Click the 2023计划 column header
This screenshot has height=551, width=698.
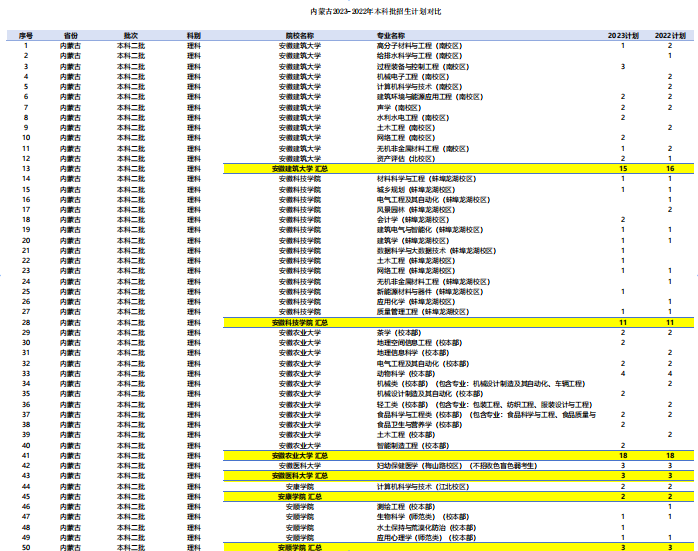point(623,35)
